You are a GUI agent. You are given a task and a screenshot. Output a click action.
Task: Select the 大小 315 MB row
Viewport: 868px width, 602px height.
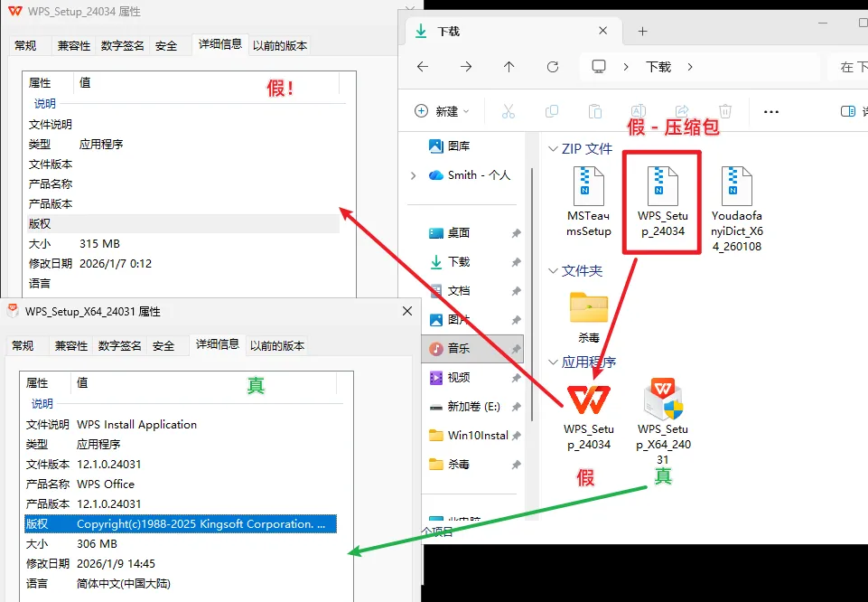click(183, 244)
